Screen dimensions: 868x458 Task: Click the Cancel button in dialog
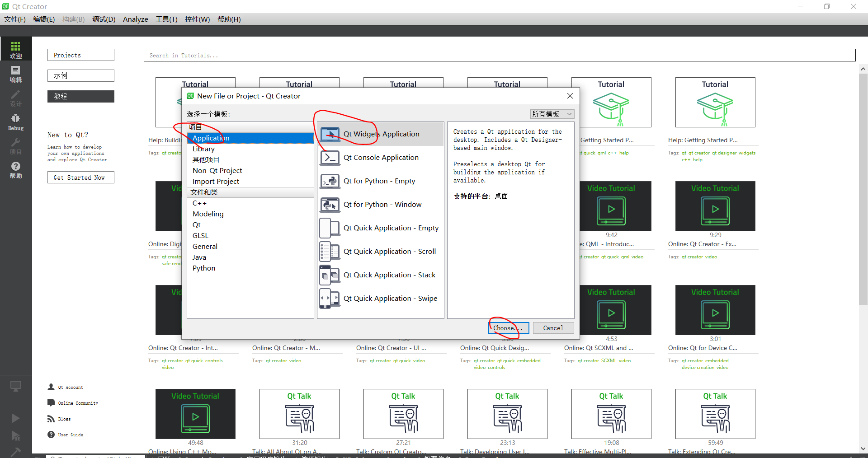(553, 328)
